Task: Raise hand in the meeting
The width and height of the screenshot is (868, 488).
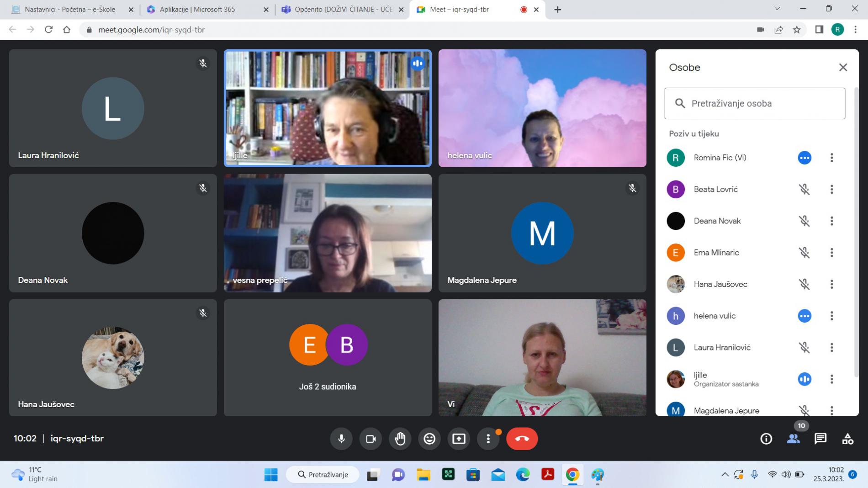Action: click(400, 439)
